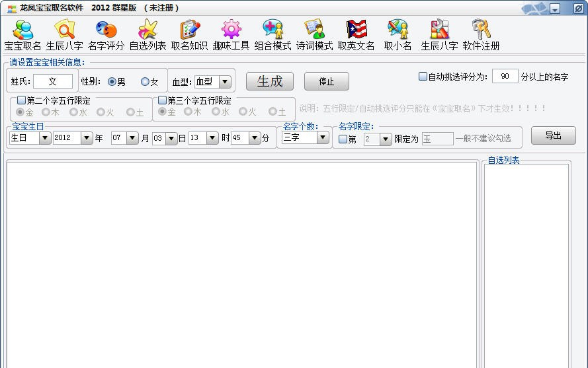The width and height of the screenshot is (588, 368).
Task: Minimize window via title bar button
Action: (555, 8)
